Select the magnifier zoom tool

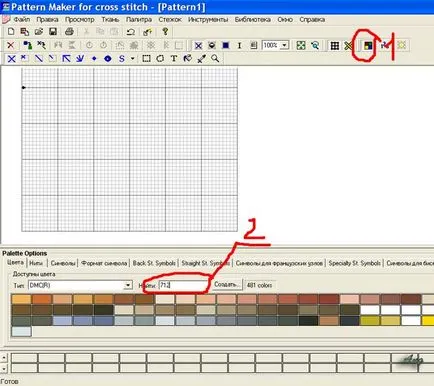point(215,59)
